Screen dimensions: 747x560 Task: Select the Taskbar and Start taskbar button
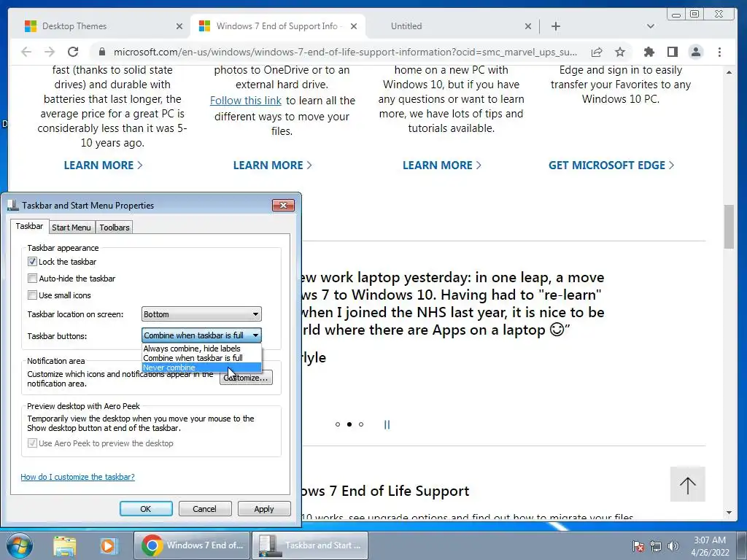(310, 545)
